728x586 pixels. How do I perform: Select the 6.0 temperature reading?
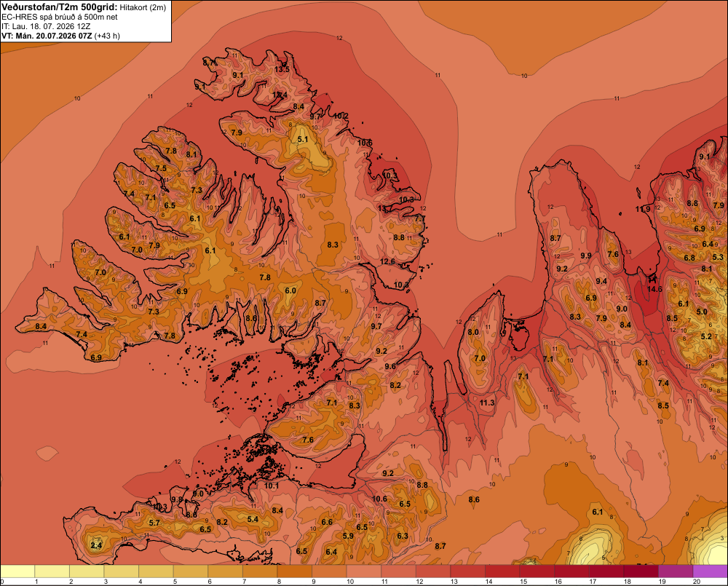(x=290, y=290)
